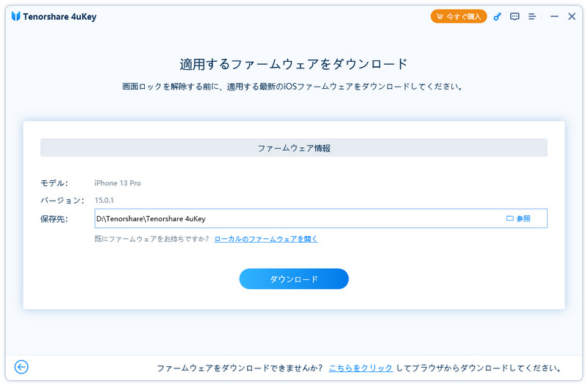Click the こちらをクリック browser download link
The height and width of the screenshot is (386, 588).
click(360, 368)
